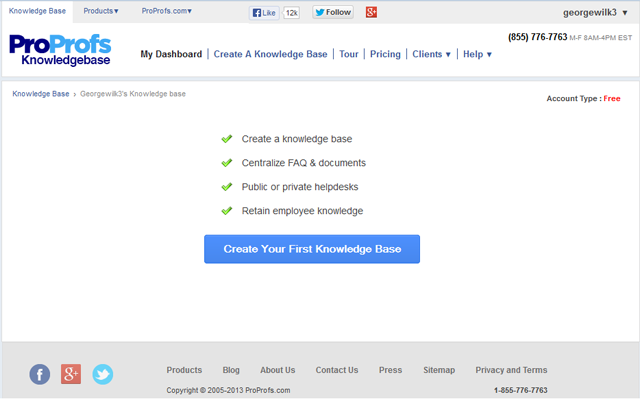
Task: Click the Twitter Follow button
Action: pyautogui.click(x=333, y=13)
